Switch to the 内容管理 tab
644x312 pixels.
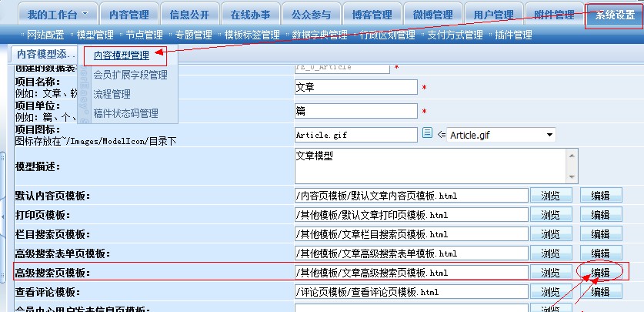pos(129,15)
